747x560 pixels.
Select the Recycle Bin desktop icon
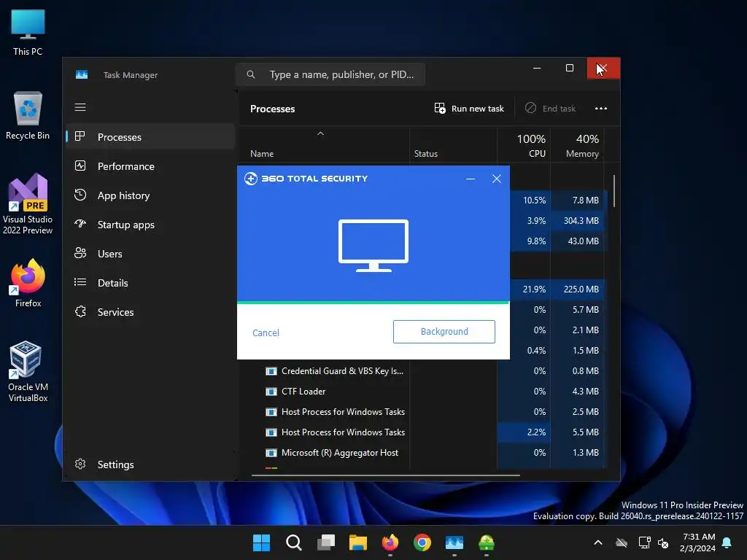point(28,116)
